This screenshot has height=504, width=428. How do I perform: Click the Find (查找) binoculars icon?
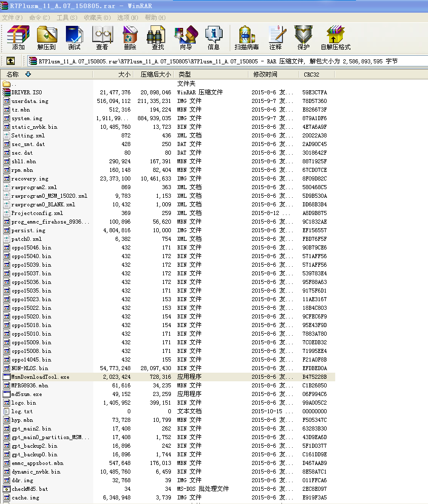(x=158, y=38)
